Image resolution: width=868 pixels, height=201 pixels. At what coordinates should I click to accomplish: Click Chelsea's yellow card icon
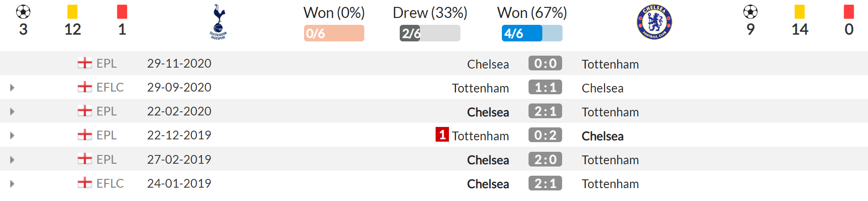point(800,12)
